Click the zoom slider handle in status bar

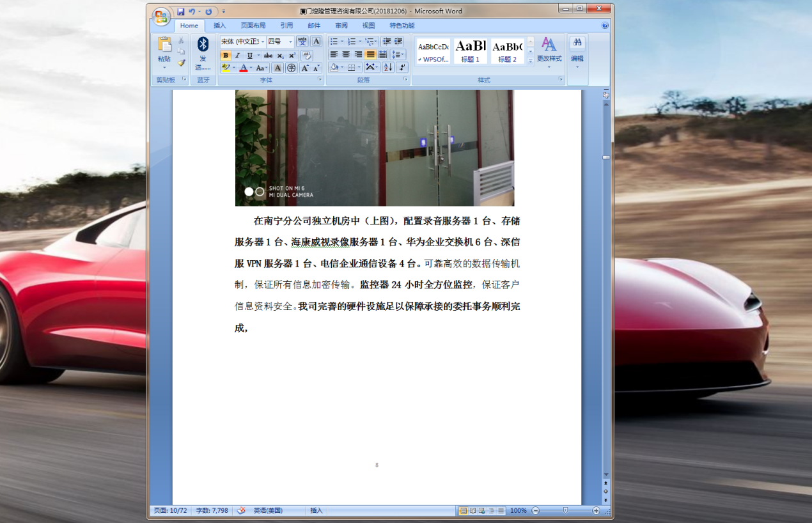[565, 510]
